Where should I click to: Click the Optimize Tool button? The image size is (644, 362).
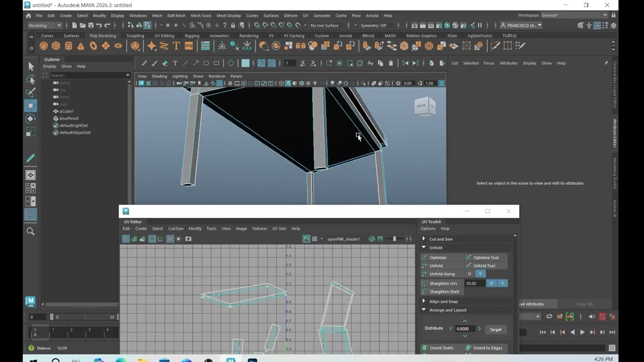coord(486,257)
